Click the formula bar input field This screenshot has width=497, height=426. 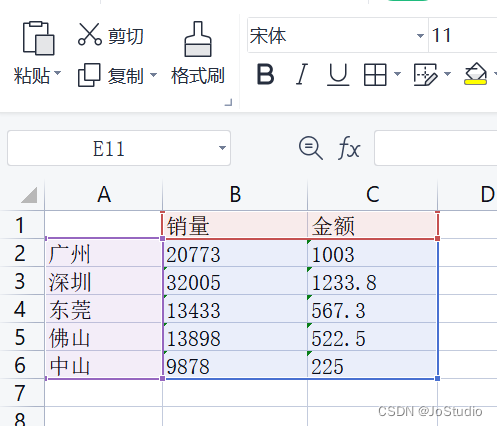point(436,148)
